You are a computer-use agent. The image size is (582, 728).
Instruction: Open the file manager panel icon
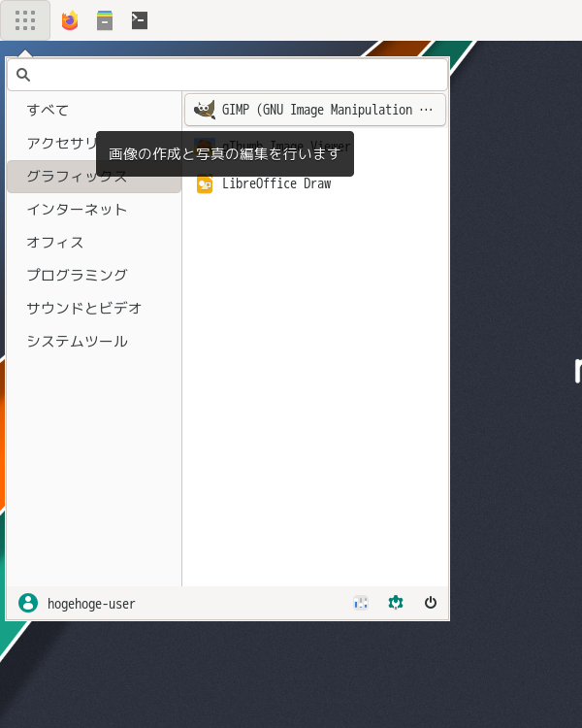pos(105,20)
